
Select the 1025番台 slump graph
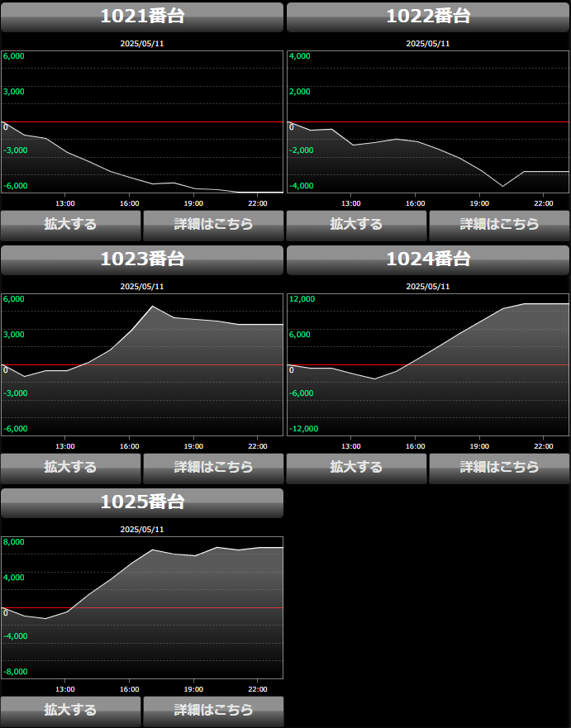click(x=142, y=607)
